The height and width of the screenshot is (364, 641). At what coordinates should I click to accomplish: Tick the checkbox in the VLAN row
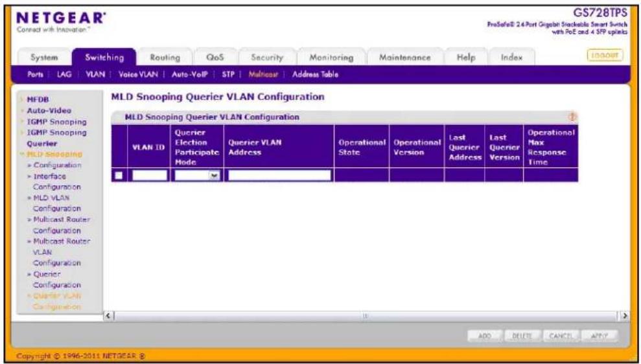[x=119, y=176]
